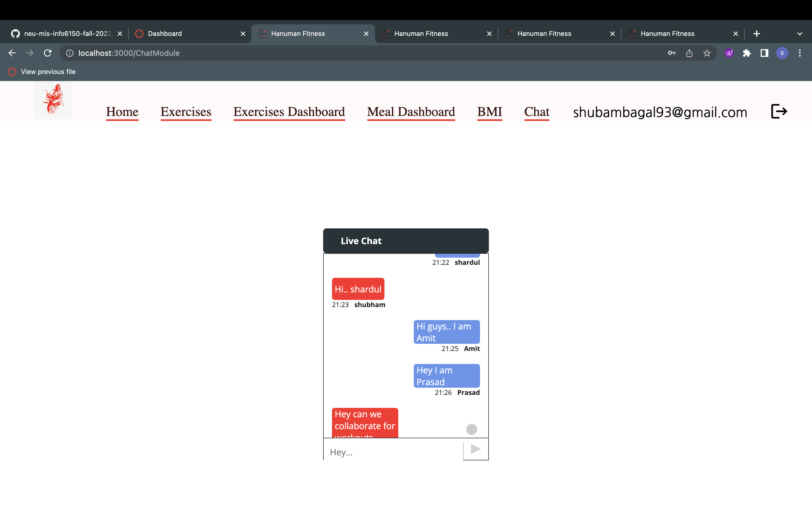The height and width of the screenshot is (528, 812).
Task: Click the profile avatar dropdown
Action: (782, 53)
